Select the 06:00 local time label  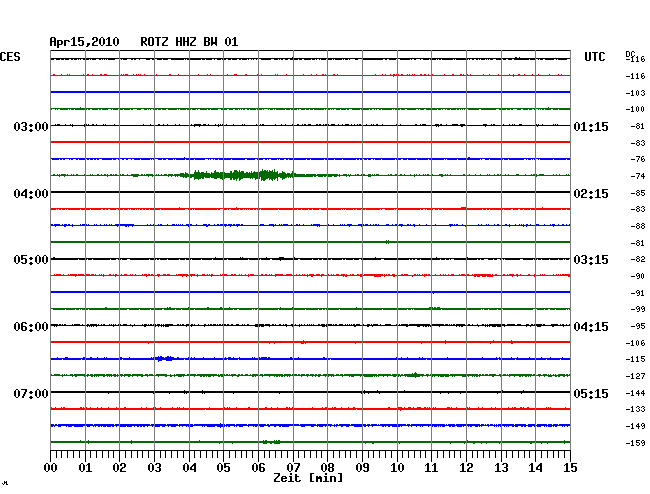point(31,327)
